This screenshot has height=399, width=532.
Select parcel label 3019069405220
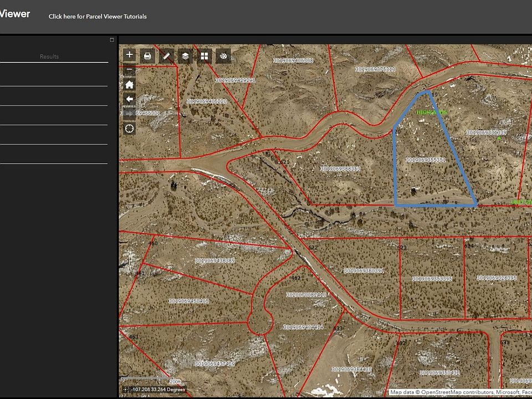point(207,101)
